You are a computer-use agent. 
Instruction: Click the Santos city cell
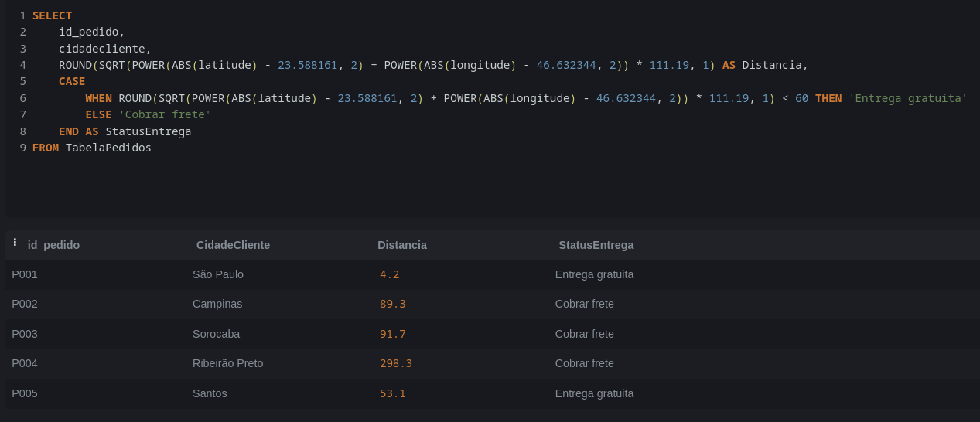point(210,393)
